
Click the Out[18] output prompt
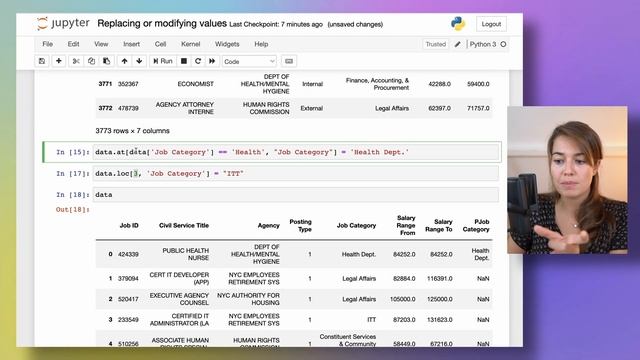coord(72,209)
